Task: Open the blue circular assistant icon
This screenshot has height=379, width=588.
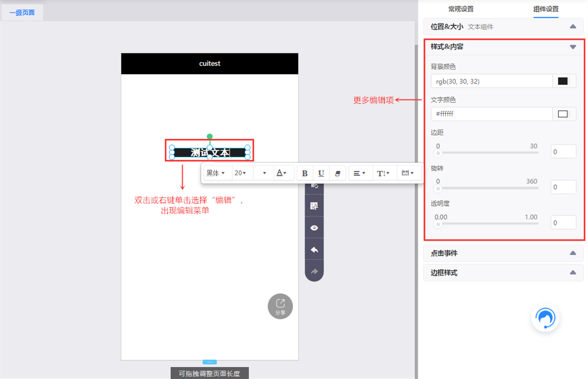Action: point(545,318)
